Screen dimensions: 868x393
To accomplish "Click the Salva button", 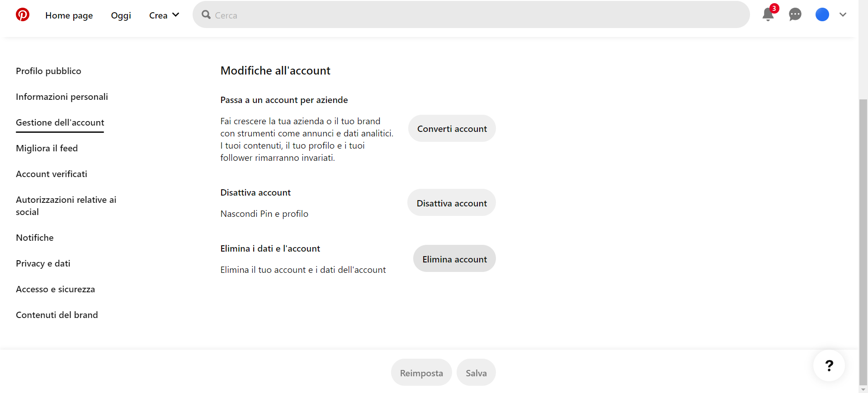I will (x=476, y=373).
